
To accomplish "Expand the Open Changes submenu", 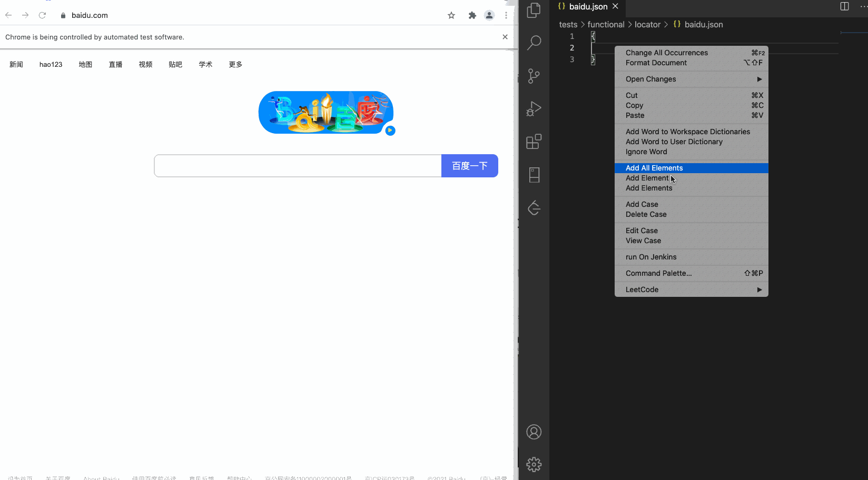I will coord(692,79).
